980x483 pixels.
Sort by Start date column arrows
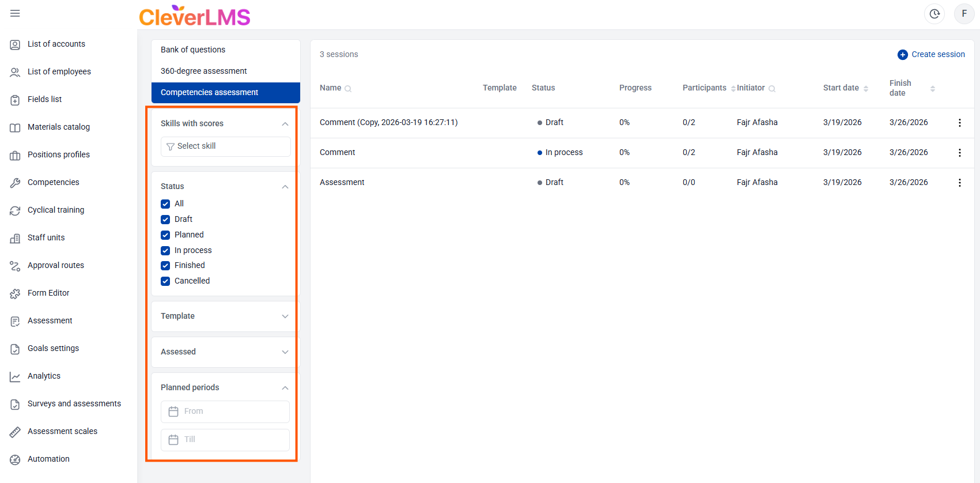[865, 88]
